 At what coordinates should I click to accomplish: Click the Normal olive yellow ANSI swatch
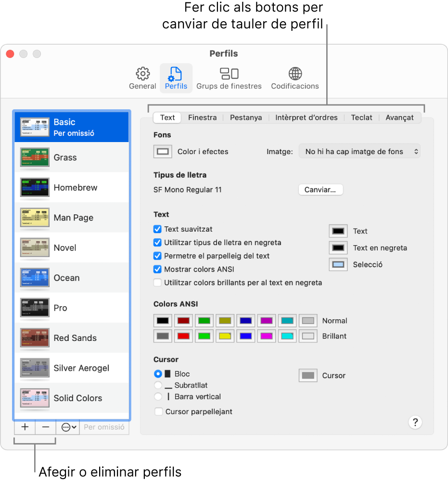point(225,321)
